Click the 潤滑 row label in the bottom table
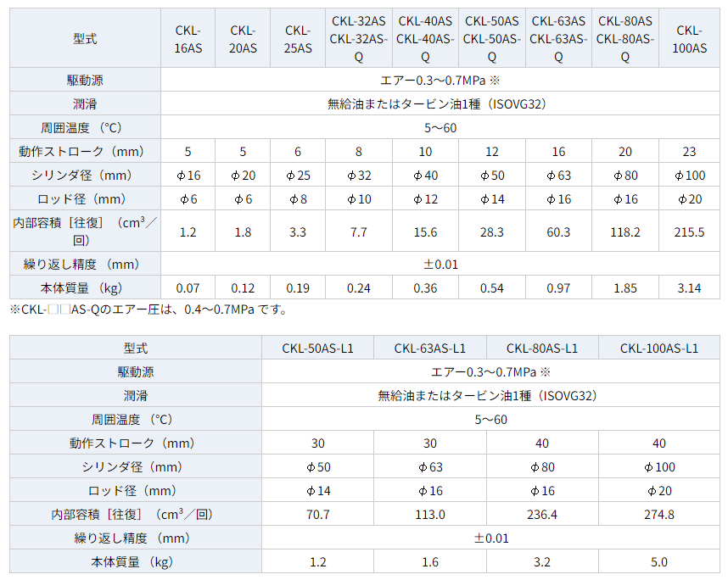728x580 pixels. point(136,395)
